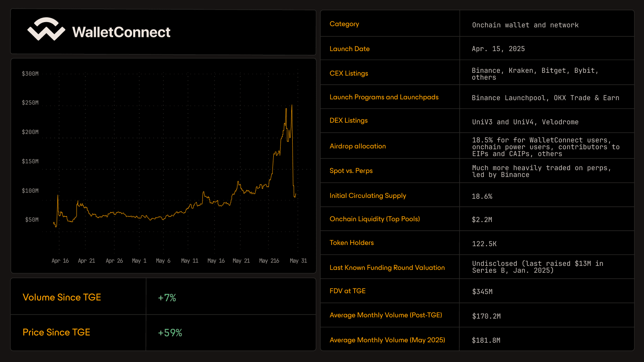This screenshot has height=362, width=644.
Task: Click the May 1 date label
Action: tap(139, 261)
